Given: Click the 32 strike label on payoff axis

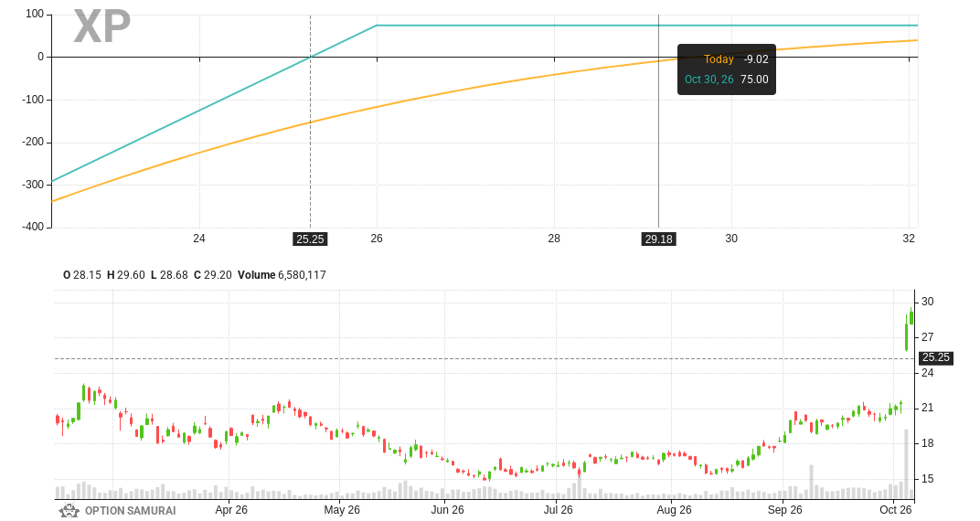Looking at the screenshot, I should [x=909, y=238].
